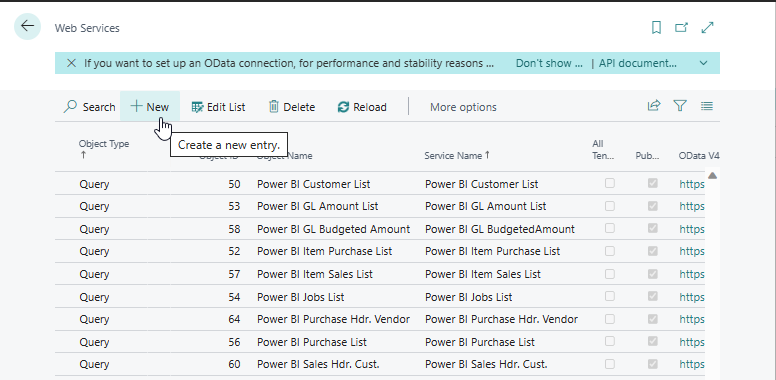Select Object ID cell 57

[234, 274]
